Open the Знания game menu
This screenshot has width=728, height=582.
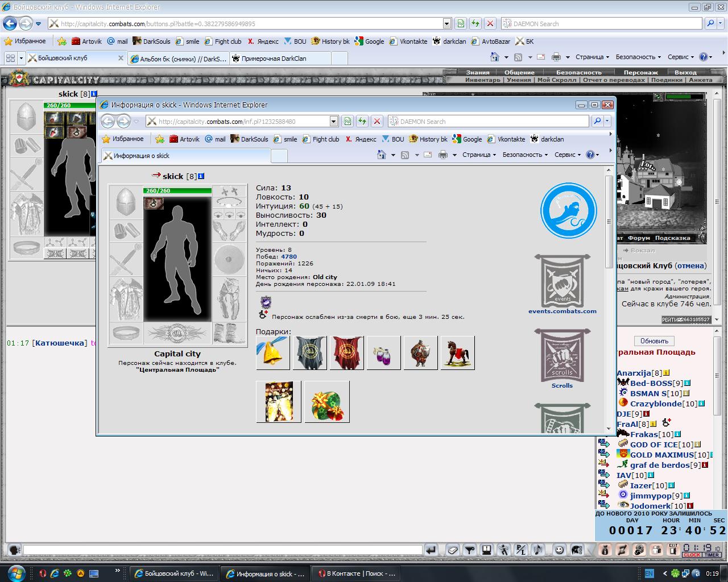coord(478,72)
